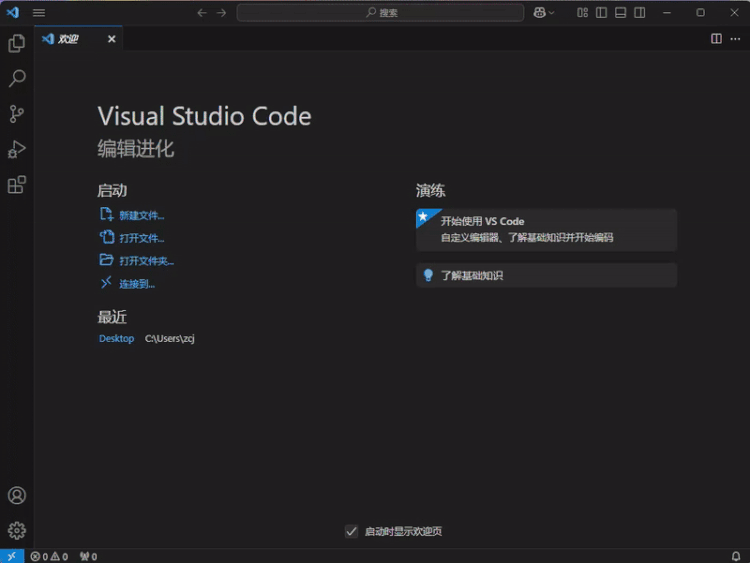The height and width of the screenshot is (563, 750).
Task: Toggle the bottom panel
Action: (x=620, y=13)
